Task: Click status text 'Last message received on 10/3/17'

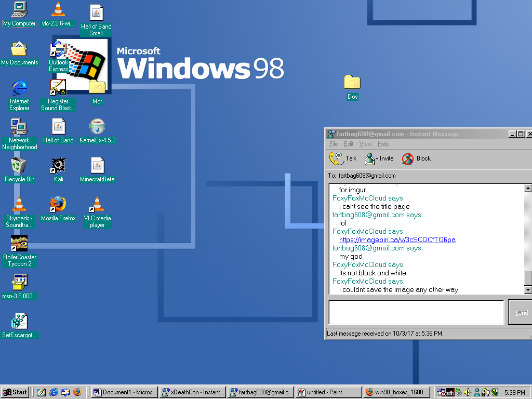Action: [x=385, y=334]
